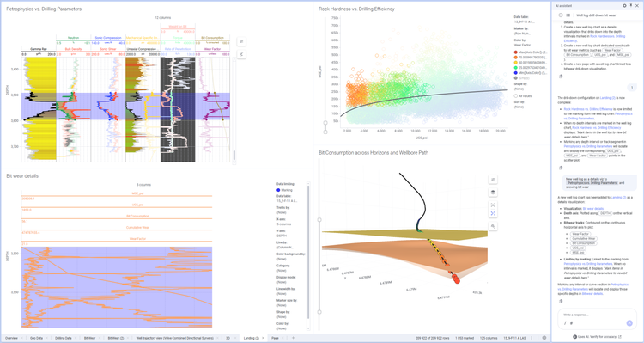Click the upper toolbar icon beside the well log chart
The image size is (644, 343).
coord(241,41)
